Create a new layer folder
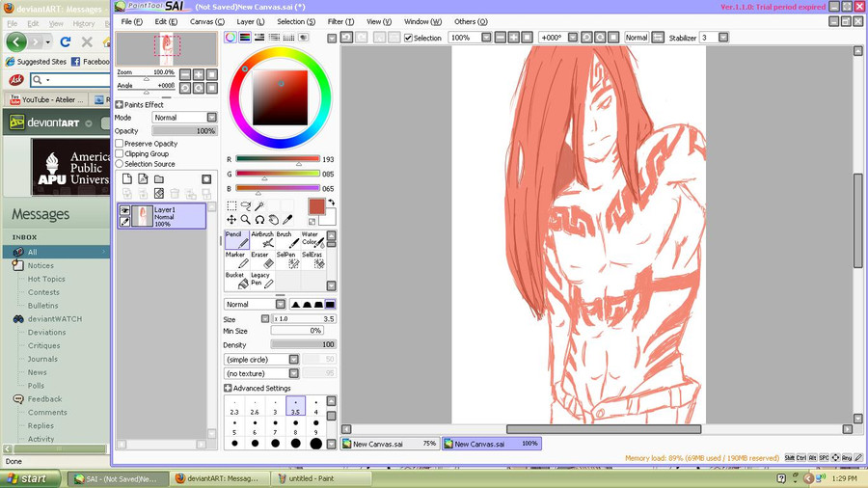Screen dimensions: 868x488 (x=159, y=178)
